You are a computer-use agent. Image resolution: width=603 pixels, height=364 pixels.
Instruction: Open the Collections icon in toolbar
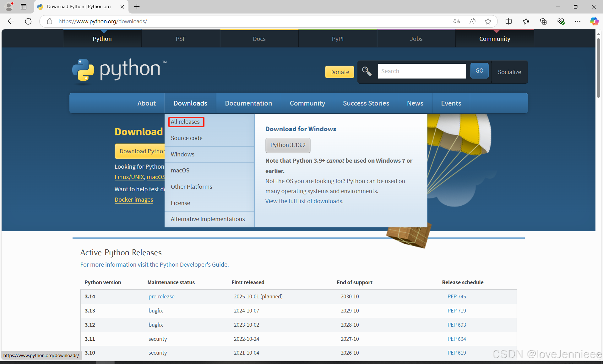(543, 21)
